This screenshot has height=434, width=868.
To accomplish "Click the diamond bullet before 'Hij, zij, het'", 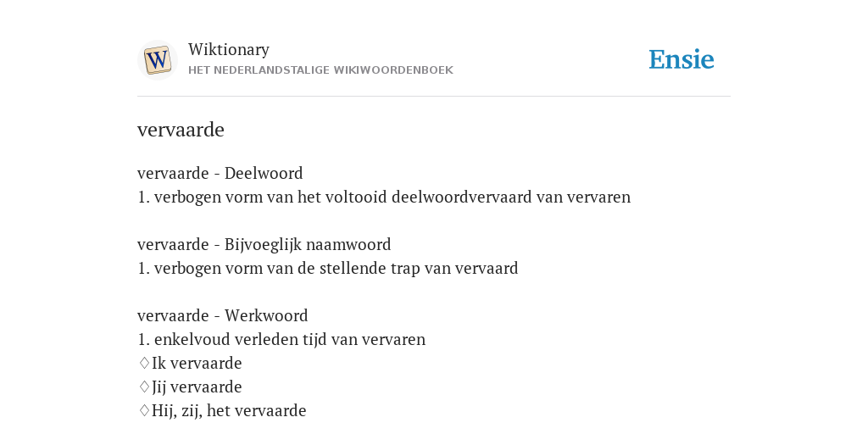I will click(x=144, y=411).
